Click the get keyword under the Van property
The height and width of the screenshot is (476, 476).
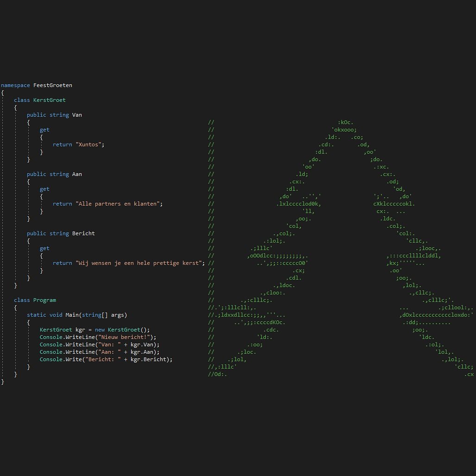click(44, 130)
